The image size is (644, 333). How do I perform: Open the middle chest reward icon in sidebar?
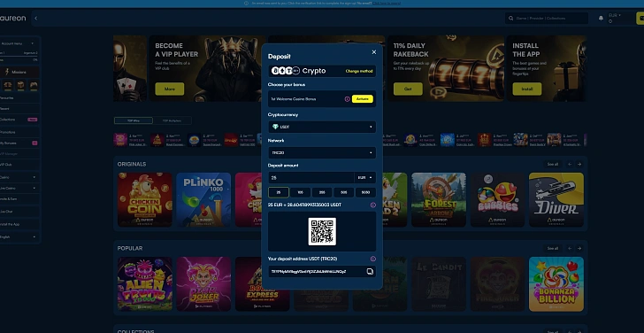(20, 85)
